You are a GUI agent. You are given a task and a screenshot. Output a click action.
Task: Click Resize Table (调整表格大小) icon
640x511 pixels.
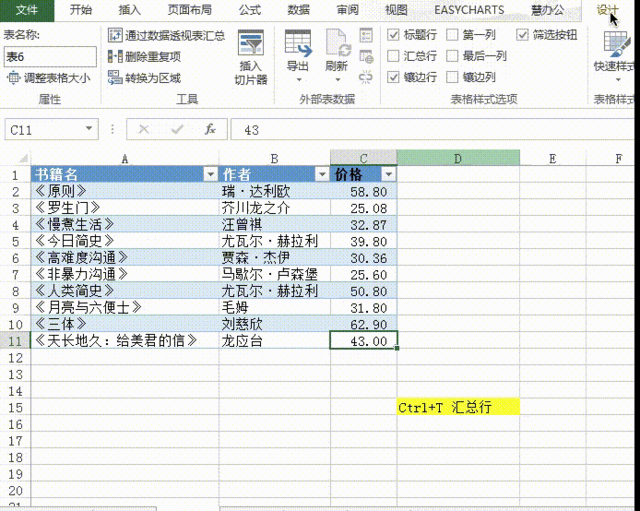[13, 78]
